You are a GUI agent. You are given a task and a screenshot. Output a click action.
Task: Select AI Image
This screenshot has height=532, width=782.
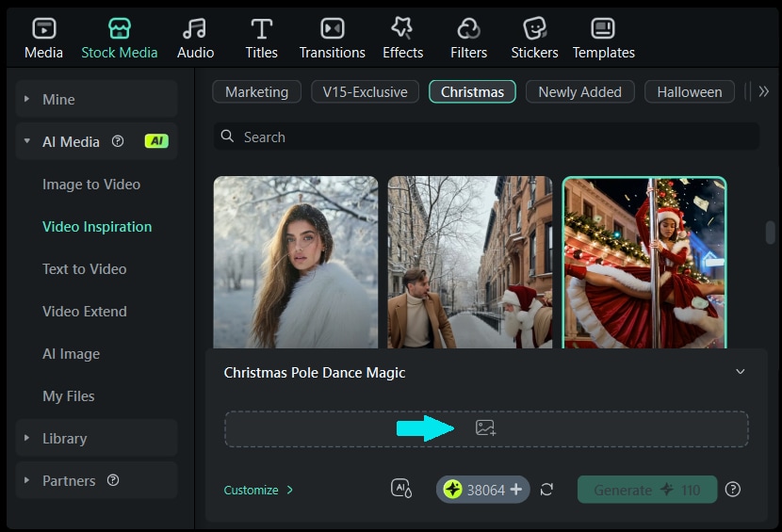tap(71, 354)
